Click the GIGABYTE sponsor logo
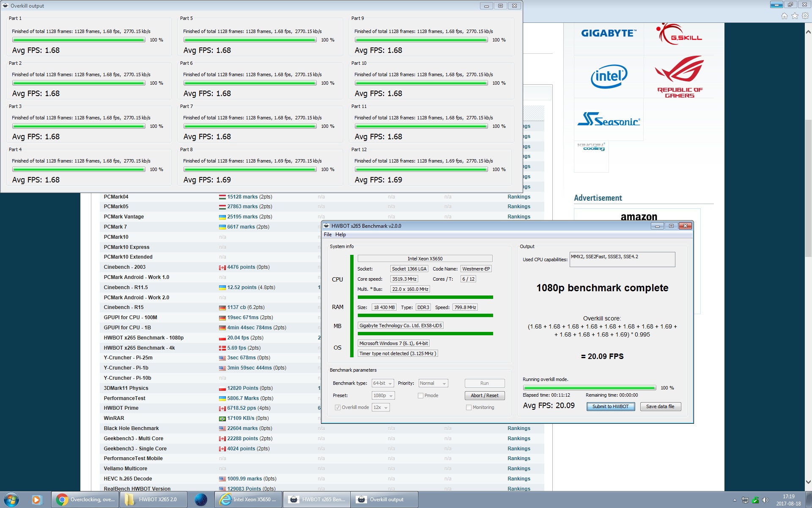Image resolution: width=812 pixels, height=508 pixels. [609, 33]
